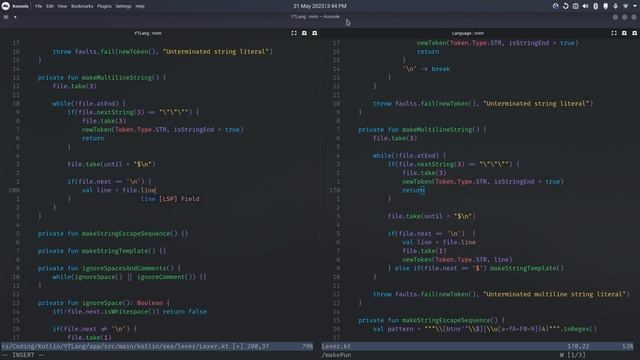Click the updates refresh tray icon

566,6
